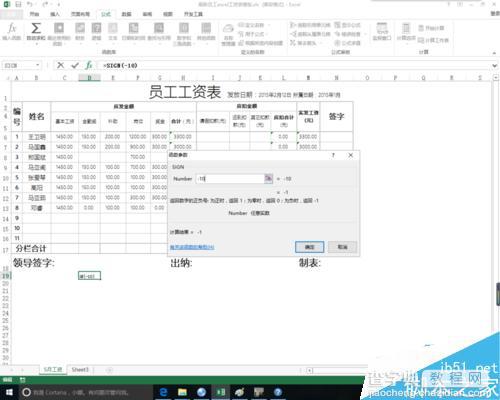This screenshot has height=400, width=500.
Task: Click the 姓名 header cell
Action: pos(37,116)
